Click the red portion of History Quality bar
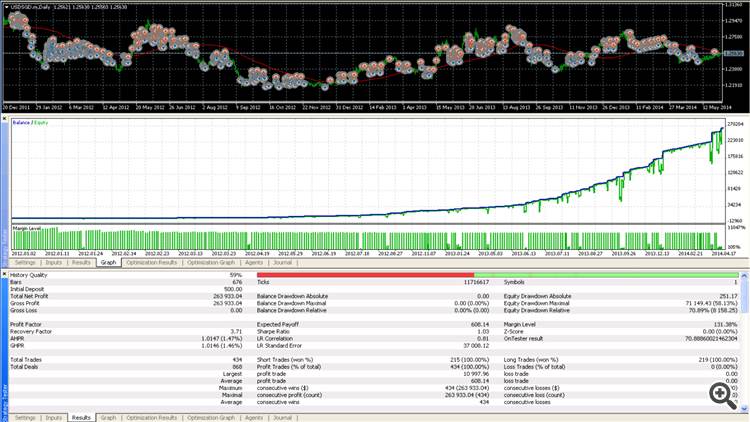The width and height of the screenshot is (750, 422). 365,275
